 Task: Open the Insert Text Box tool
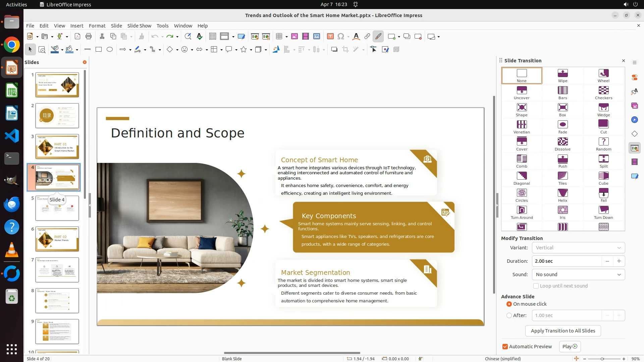point(330,37)
